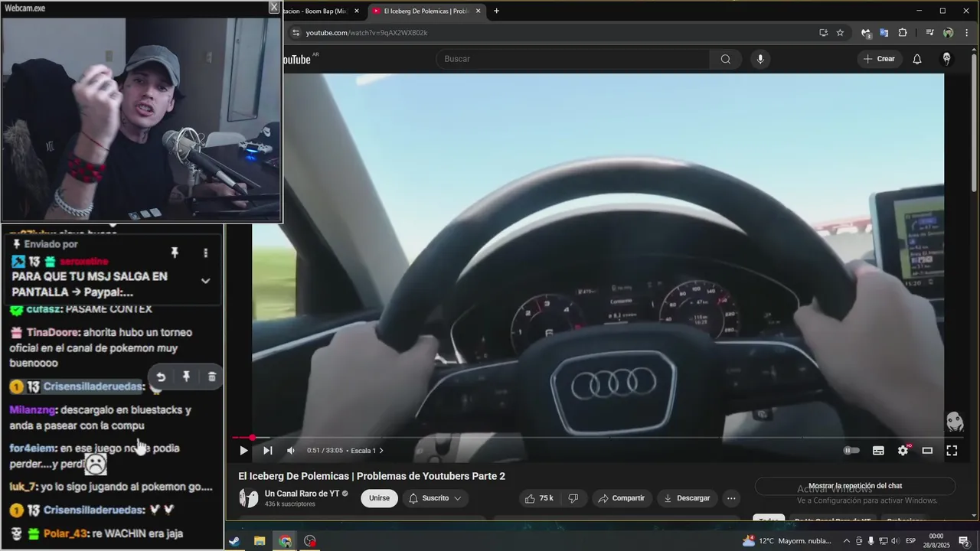The image size is (980, 551).
Task: Open the Suscrito notification dropdown
Action: (x=435, y=498)
